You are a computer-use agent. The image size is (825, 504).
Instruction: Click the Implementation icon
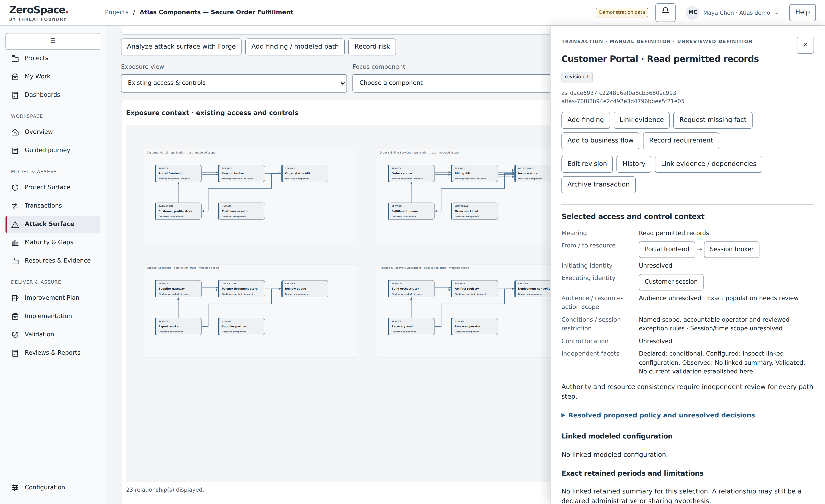coord(15,316)
